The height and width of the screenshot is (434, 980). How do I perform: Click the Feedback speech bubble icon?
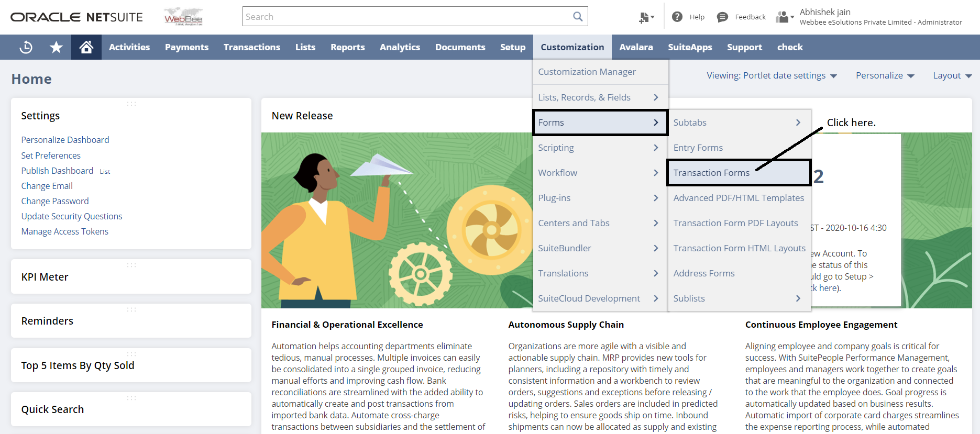[x=722, y=17]
